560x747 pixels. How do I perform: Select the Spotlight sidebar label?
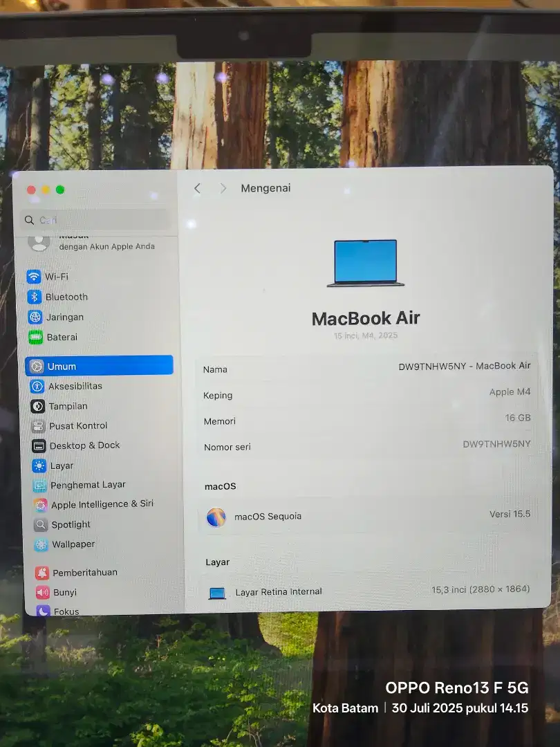click(x=71, y=524)
